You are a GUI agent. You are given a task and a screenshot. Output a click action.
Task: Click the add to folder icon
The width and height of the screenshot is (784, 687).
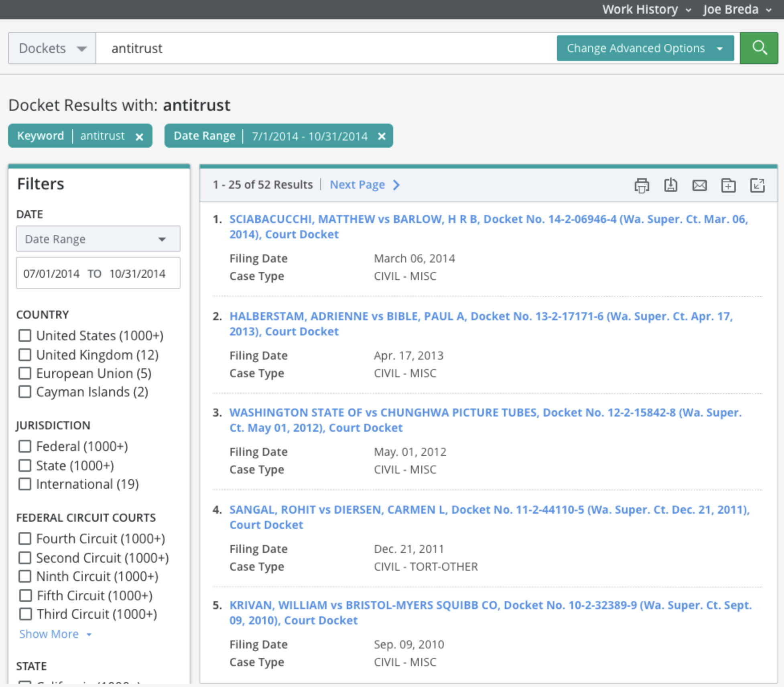pyautogui.click(x=728, y=185)
